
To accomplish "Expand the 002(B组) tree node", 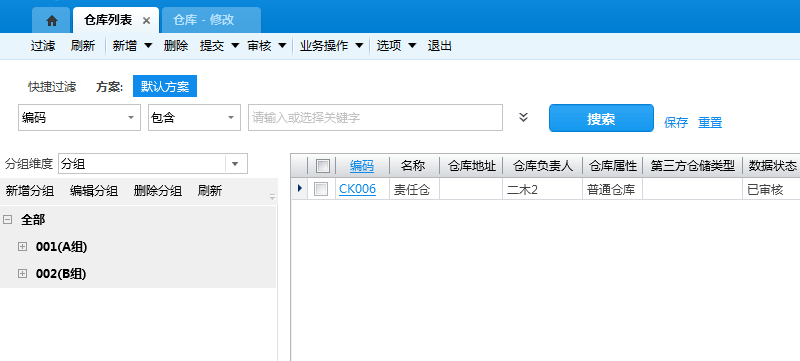I will pyautogui.click(x=22, y=274).
